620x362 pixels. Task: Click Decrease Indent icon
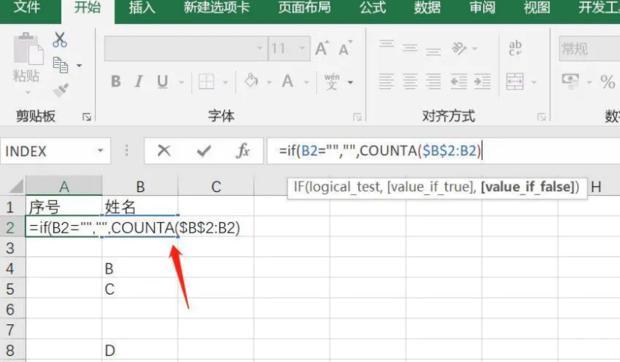tap(459, 81)
